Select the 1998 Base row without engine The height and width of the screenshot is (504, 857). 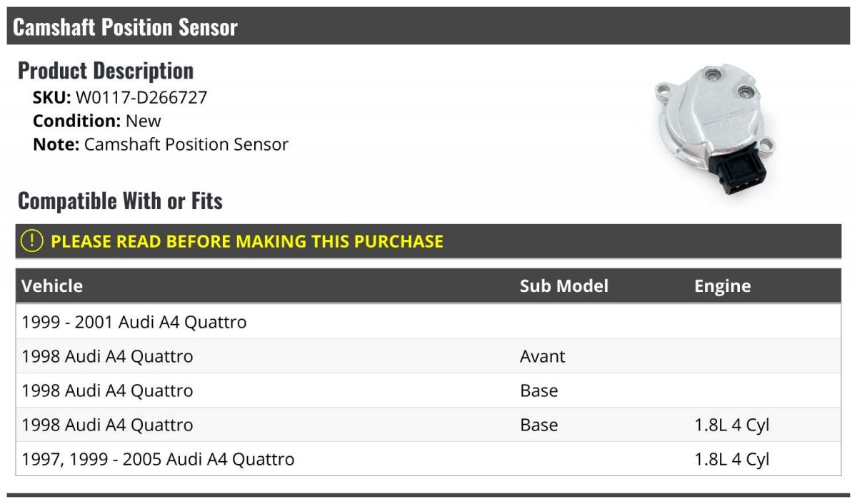click(x=428, y=390)
